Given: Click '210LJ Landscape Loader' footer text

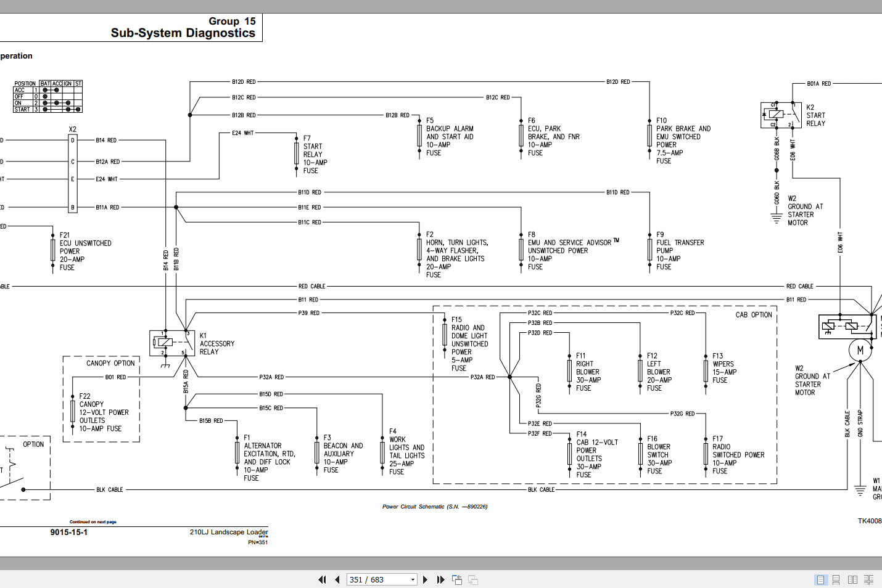Looking at the screenshot, I should [x=229, y=532].
